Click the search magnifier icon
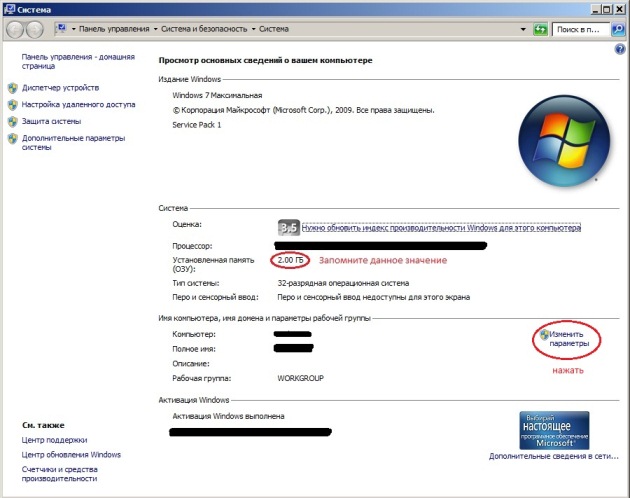Image resolution: width=630 pixels, height=498 pixels. coord(618,29)
